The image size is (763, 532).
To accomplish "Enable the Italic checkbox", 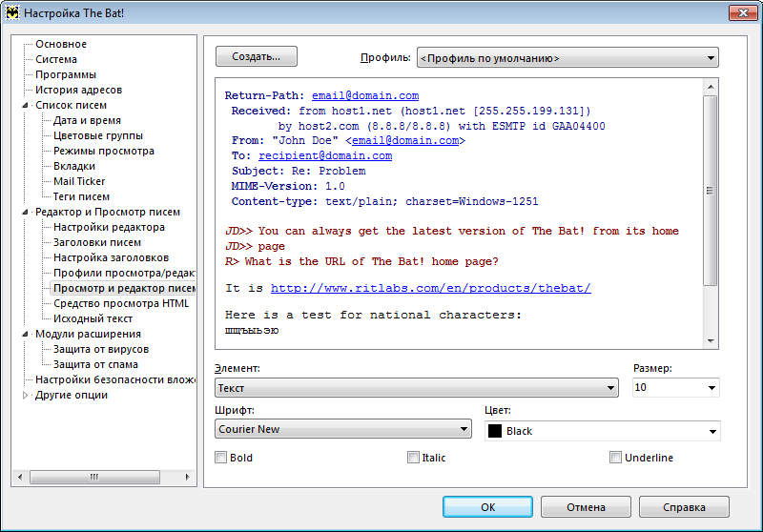I will point(413,458).
